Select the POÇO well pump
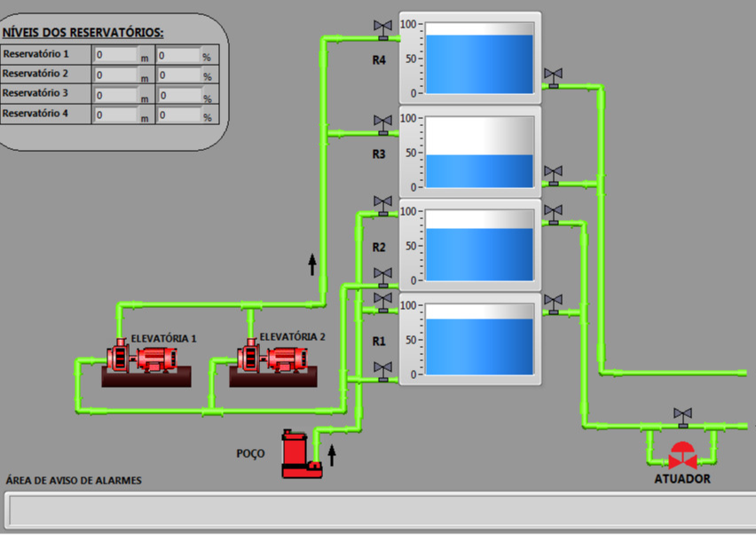Viewport: 756px width, 535px height. (x=302, y=454)
